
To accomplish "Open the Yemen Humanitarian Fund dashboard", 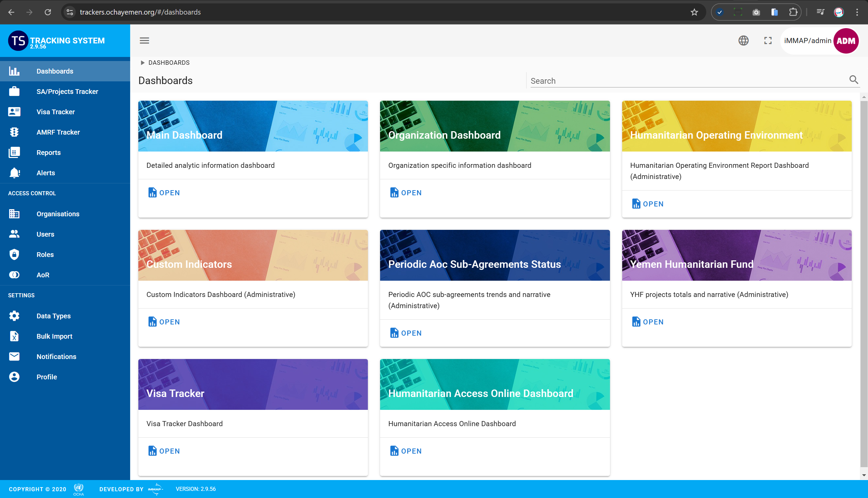I will (x=648, y=322).
